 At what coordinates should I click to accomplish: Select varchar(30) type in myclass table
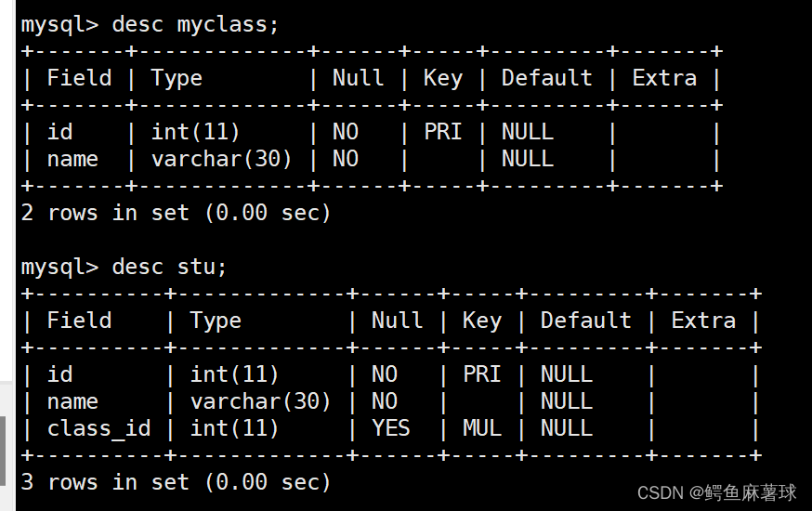pyautogui.click(x=221, y=159)
